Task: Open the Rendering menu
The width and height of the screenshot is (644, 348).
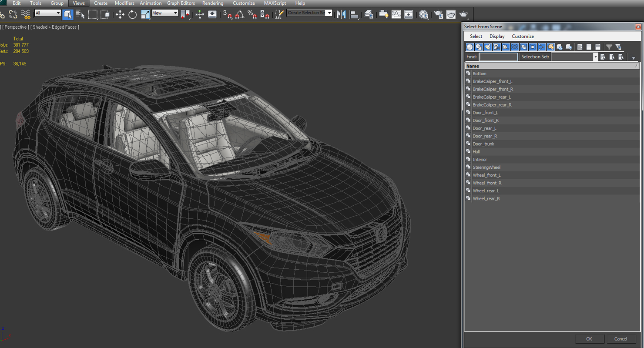Action: [213, 3]
